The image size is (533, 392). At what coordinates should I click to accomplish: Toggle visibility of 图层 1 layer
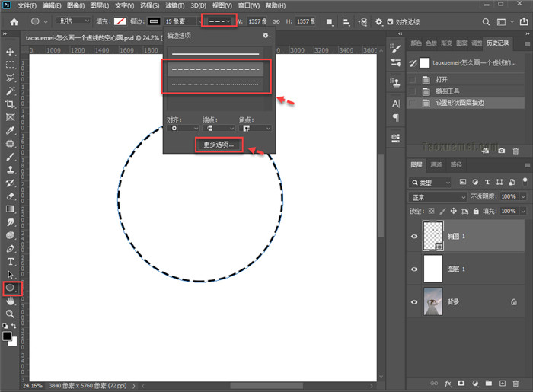click(414, 269)
